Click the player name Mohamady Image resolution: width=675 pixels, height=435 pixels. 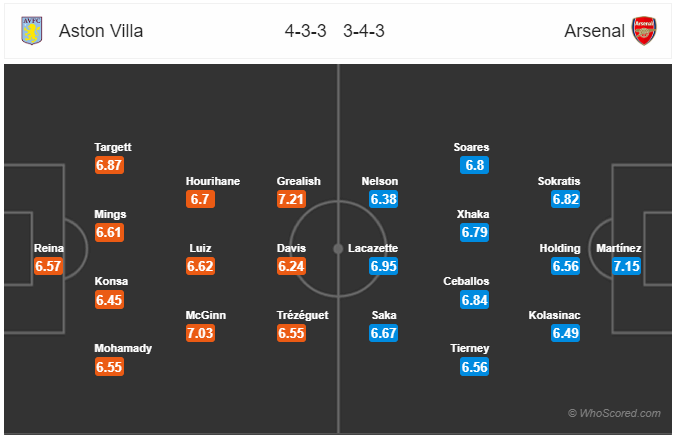point(123,348)
